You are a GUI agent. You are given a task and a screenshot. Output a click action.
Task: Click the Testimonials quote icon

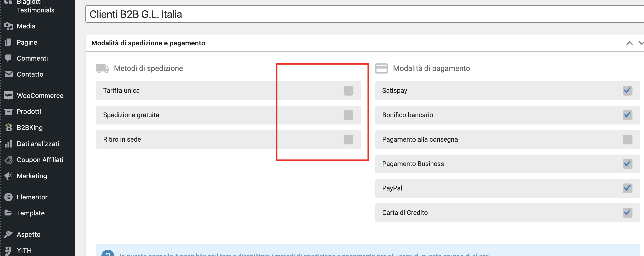8,3
